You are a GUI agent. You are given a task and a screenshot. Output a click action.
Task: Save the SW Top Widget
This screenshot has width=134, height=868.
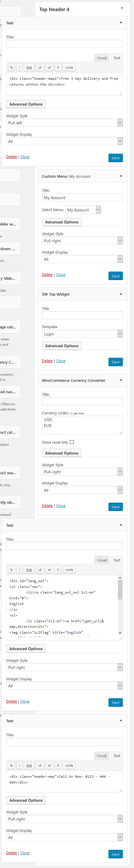point(116,362)
